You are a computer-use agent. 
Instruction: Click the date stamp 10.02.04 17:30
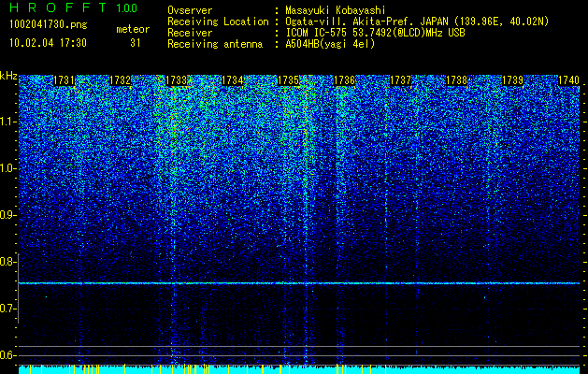pyautogui.click(x=48, y=43)
